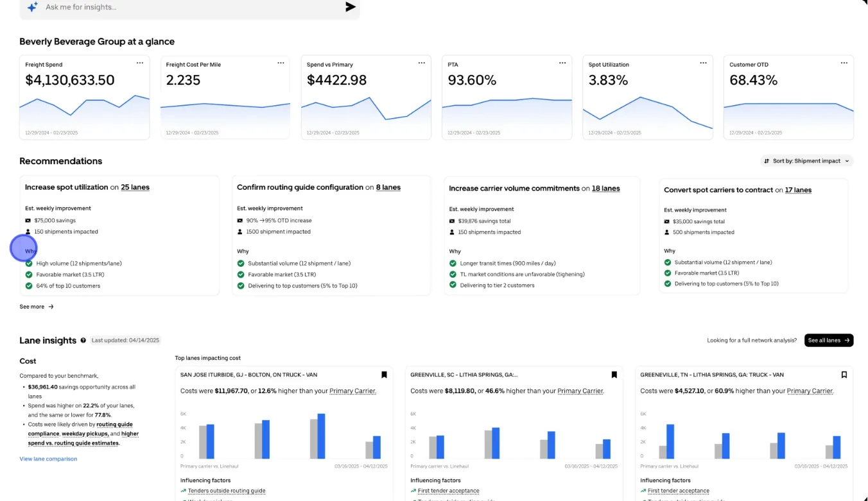This screenshot has width=868, height=501.
Task: Click checkmark beside Longer transit times
Action: 453,263
